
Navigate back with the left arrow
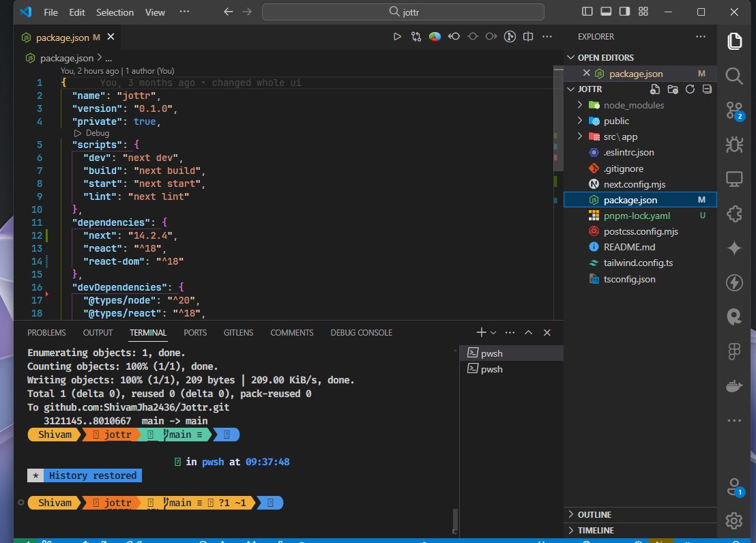coord(229,12)
